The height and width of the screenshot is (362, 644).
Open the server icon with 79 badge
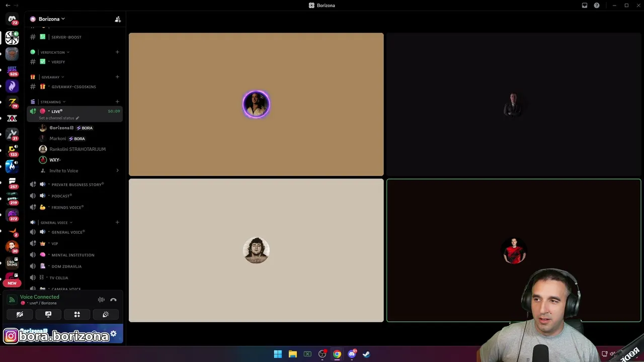tap(12, 102)
